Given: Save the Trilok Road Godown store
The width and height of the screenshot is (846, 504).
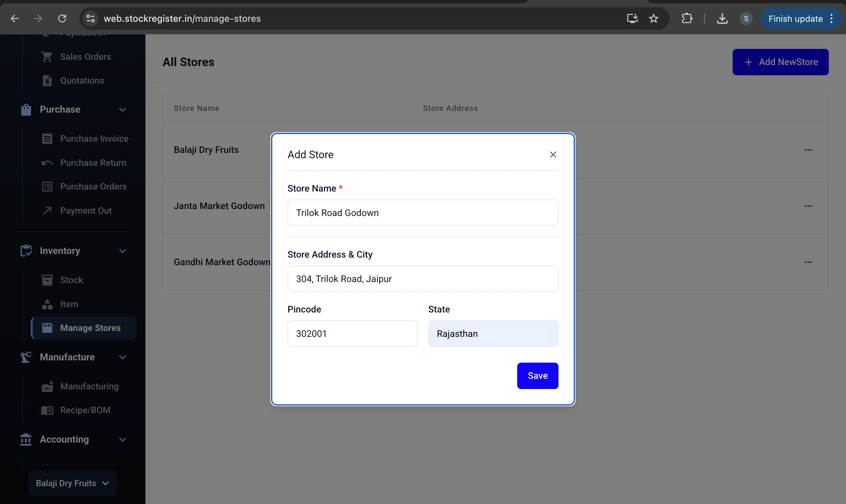Looking at the screenshot, I should pyautogui.click(x=537, y=376).
